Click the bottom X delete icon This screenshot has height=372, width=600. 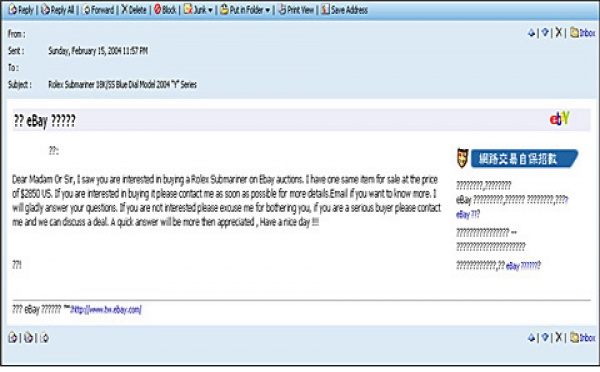tap(559, 338)
